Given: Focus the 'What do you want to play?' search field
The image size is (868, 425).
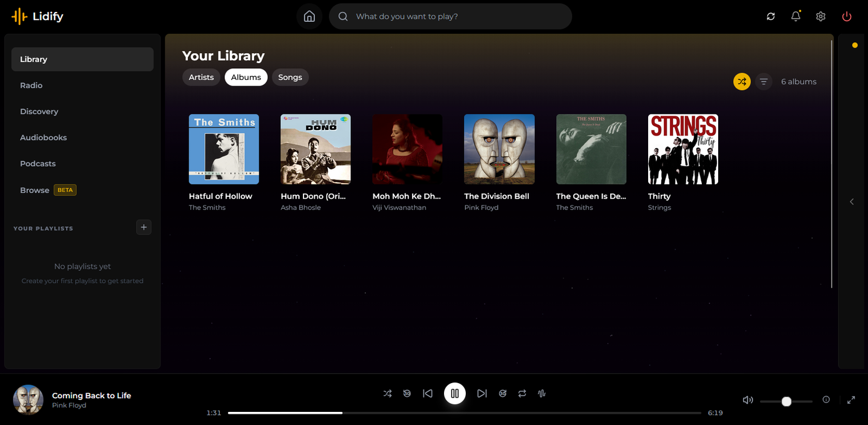Looking at the screenshot, I should pyautogui.click(x=450, y=16).
